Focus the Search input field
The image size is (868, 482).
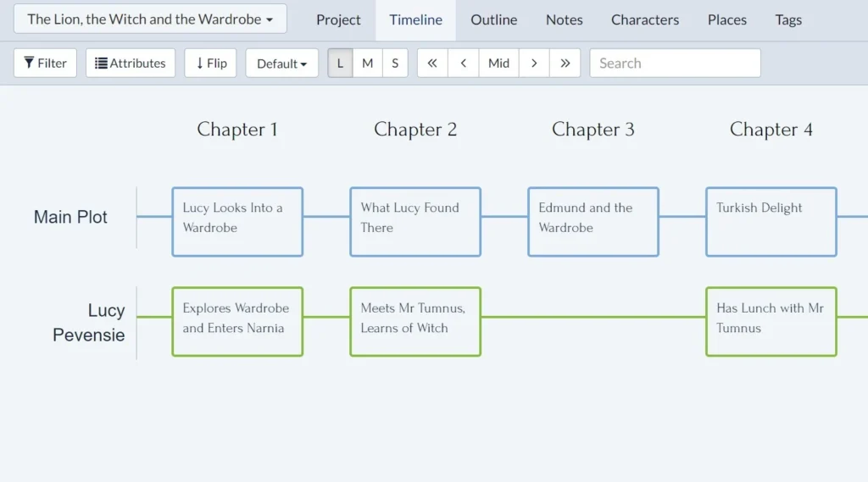pyautogui.click(x=675, y=63)
